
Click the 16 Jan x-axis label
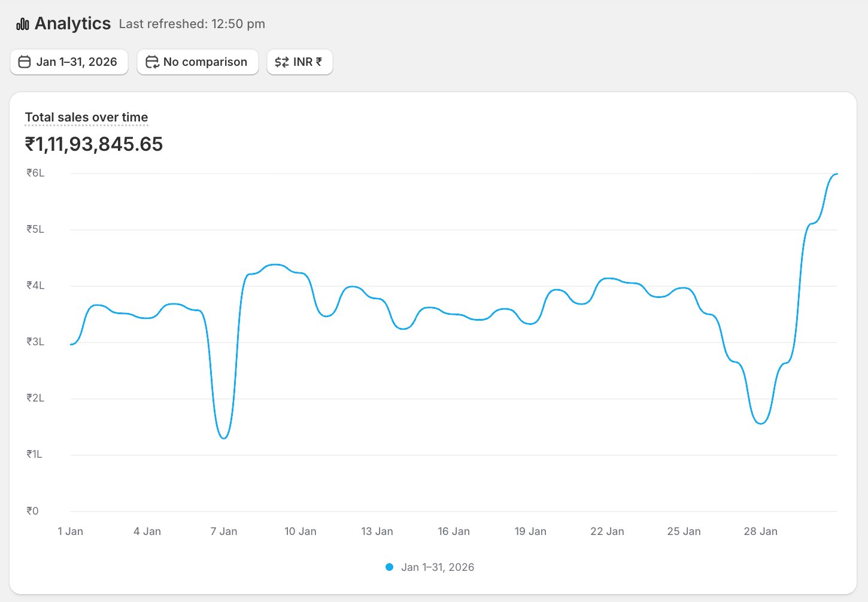[454, 531]
